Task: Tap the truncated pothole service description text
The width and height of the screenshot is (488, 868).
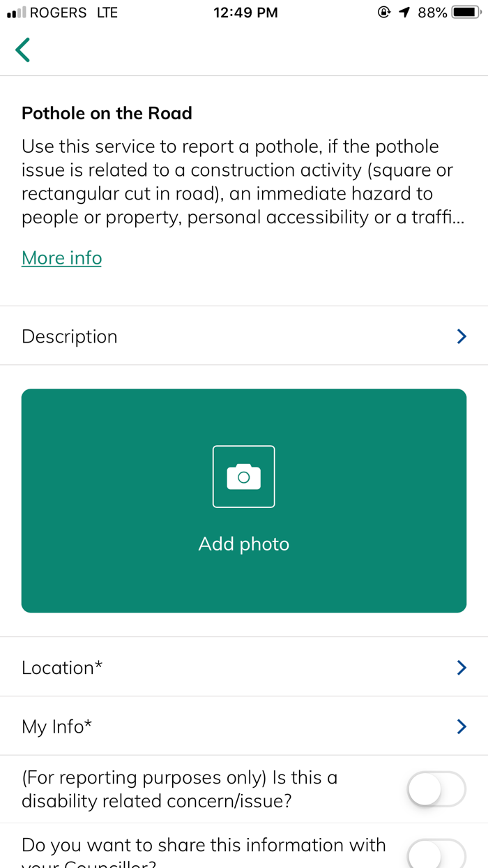Action: [x=243, y=182]
